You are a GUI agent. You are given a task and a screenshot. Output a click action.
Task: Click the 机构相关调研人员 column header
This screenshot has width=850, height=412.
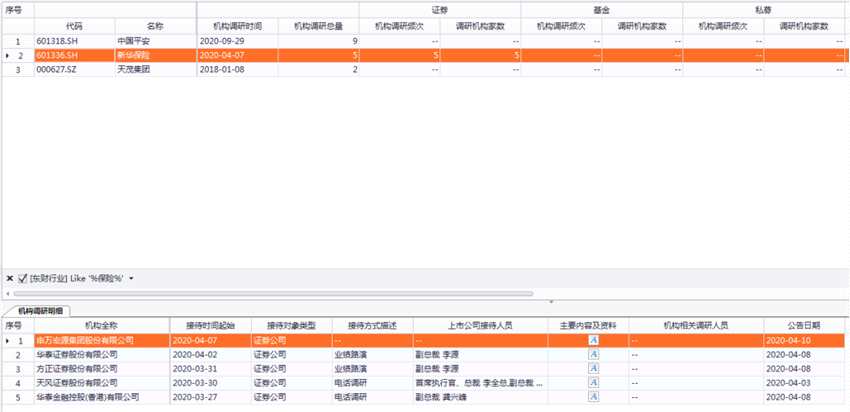[x=697, y=326]
